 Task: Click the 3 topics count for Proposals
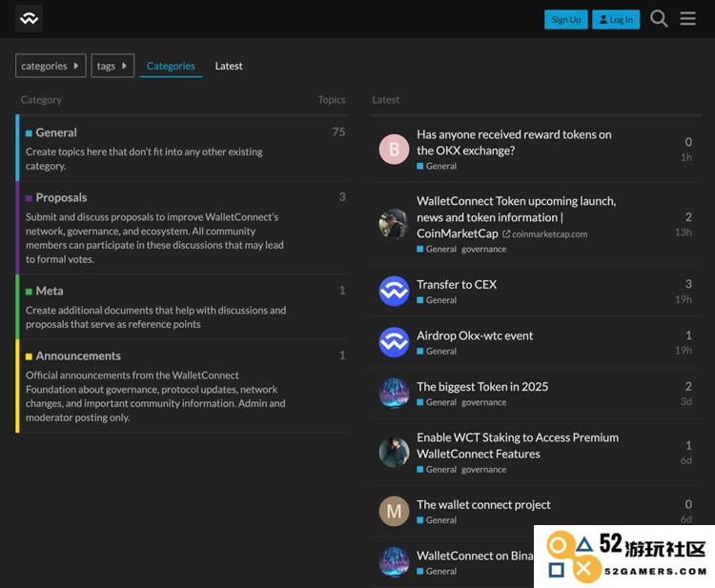(342, 197)
